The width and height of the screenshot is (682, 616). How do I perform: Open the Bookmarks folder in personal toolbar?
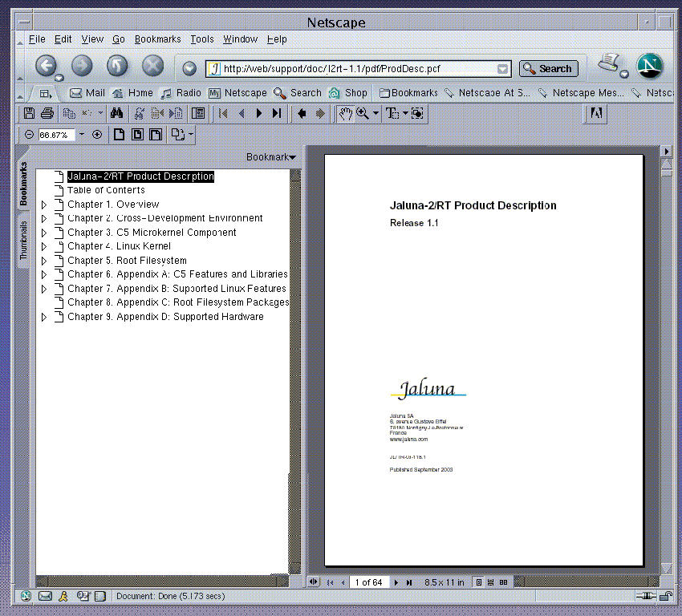coord(408,92)
